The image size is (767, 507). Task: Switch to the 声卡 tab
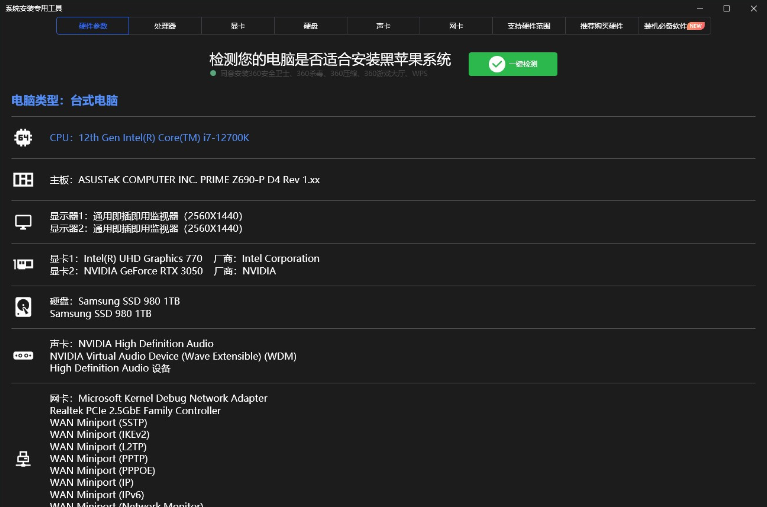point(383,26)
